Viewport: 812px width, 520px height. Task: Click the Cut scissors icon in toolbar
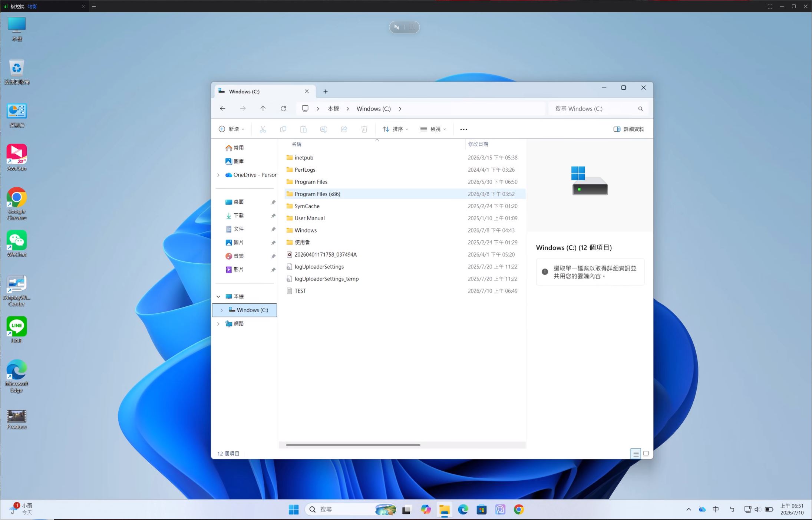(263, 129)
